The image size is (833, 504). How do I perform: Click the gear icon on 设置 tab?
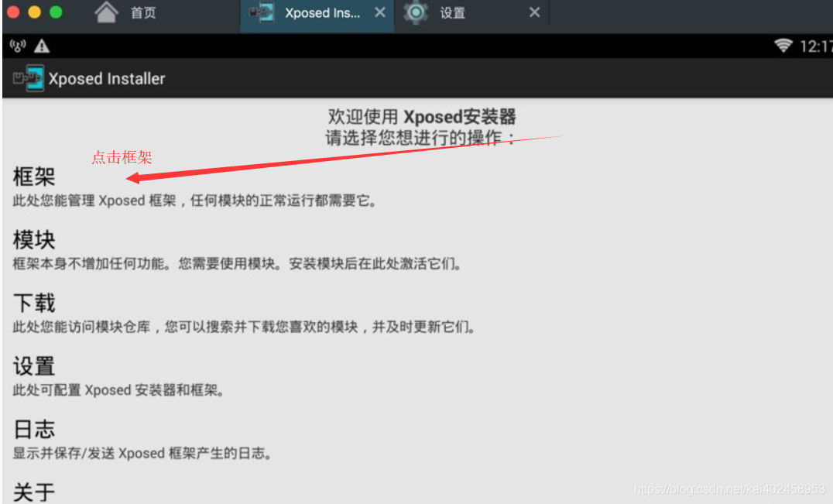pyautogui.click(x=416, y=12)
